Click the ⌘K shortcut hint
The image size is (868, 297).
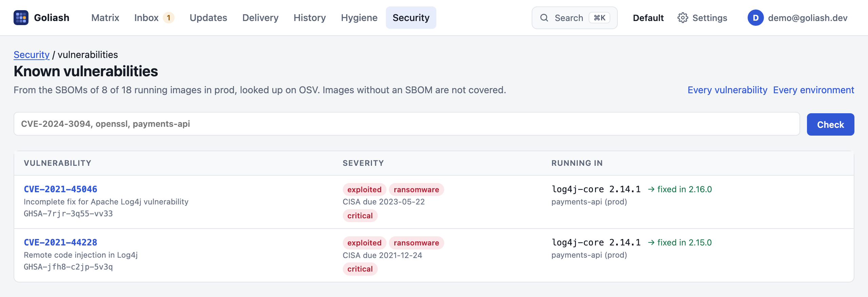pos(599,18)
